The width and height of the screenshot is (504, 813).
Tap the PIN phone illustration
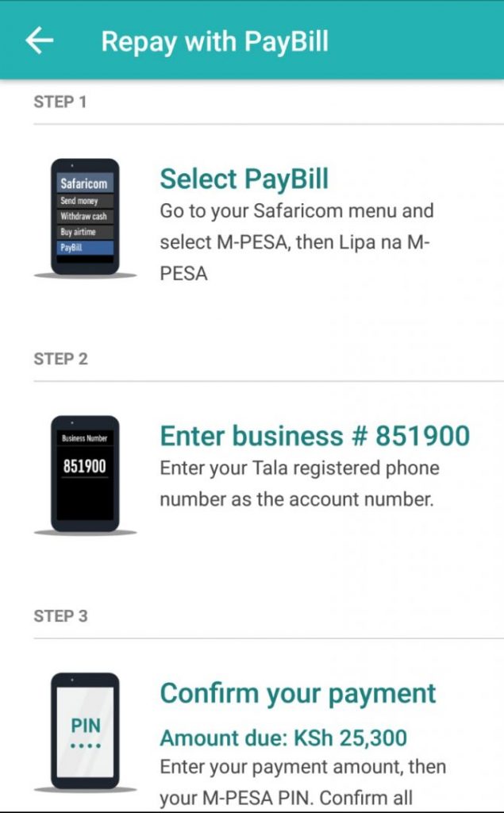tap(84, 730)
